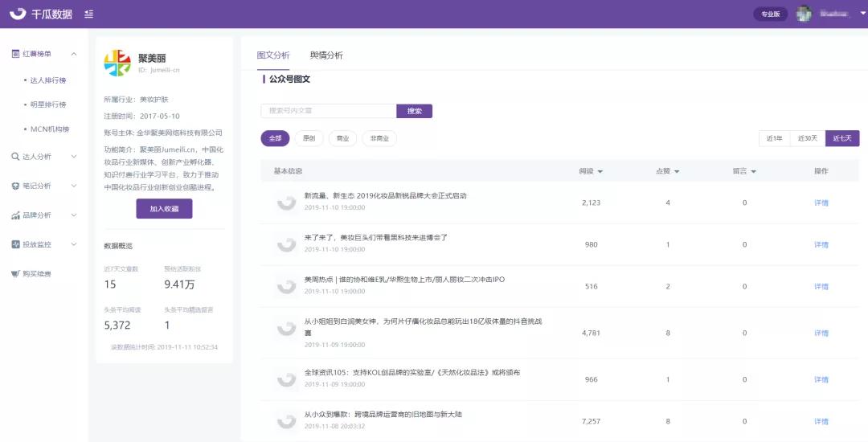868x442 pixels.
Task: Open 明星排行榜 in the sidebar
Action: pyautogui.click(x=48, y=104)
